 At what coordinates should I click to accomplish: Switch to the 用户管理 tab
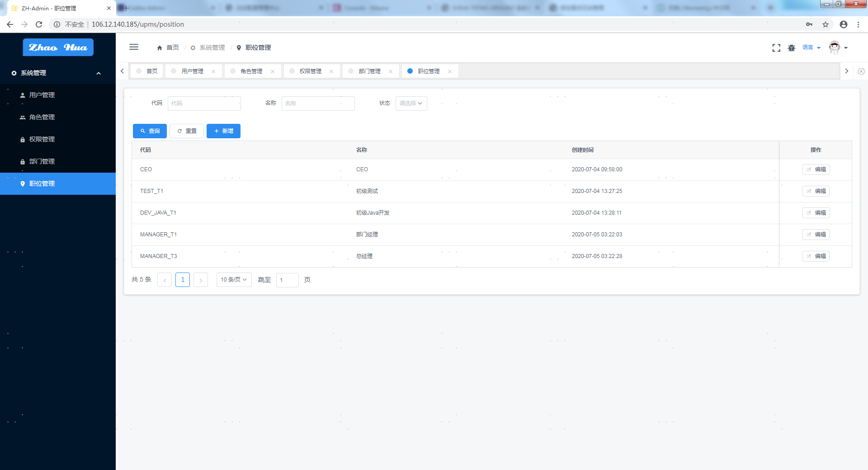coord(193,71)
